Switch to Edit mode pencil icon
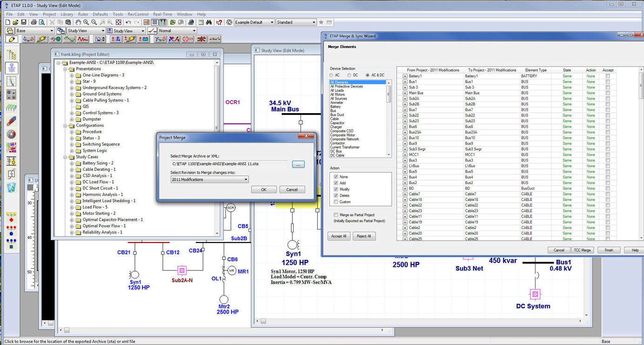This screenshot has height=345, width=644. (x=12, y=39)
